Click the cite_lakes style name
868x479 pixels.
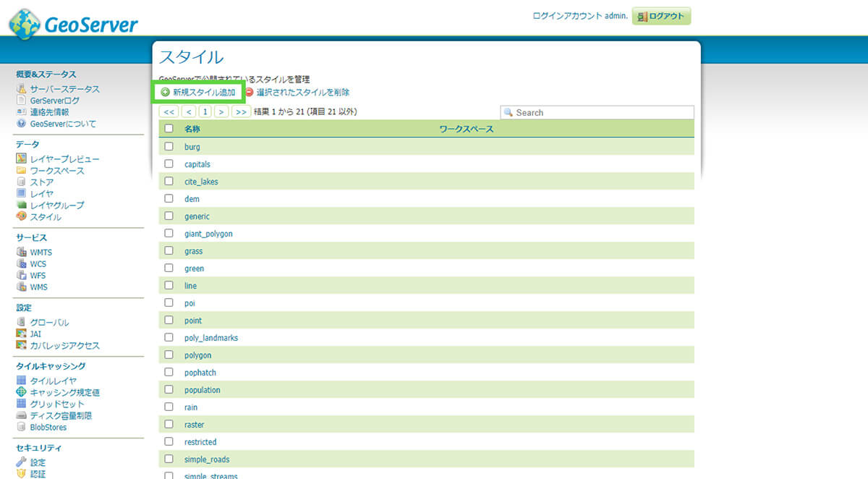201,182
